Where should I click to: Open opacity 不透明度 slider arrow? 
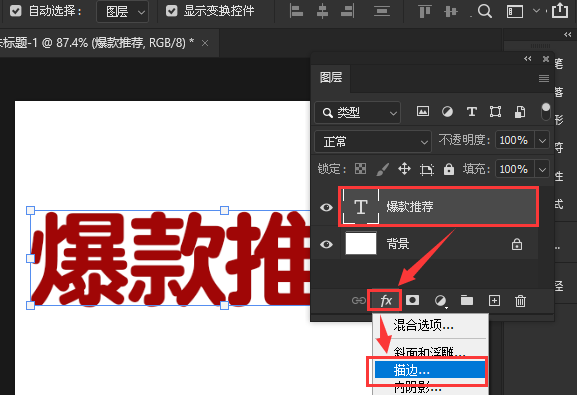tap(542, 140)
